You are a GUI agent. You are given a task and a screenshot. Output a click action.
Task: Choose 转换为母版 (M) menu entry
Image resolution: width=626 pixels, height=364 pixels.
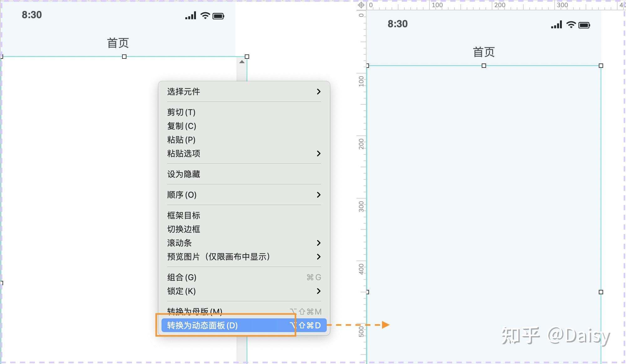(244, 311)
